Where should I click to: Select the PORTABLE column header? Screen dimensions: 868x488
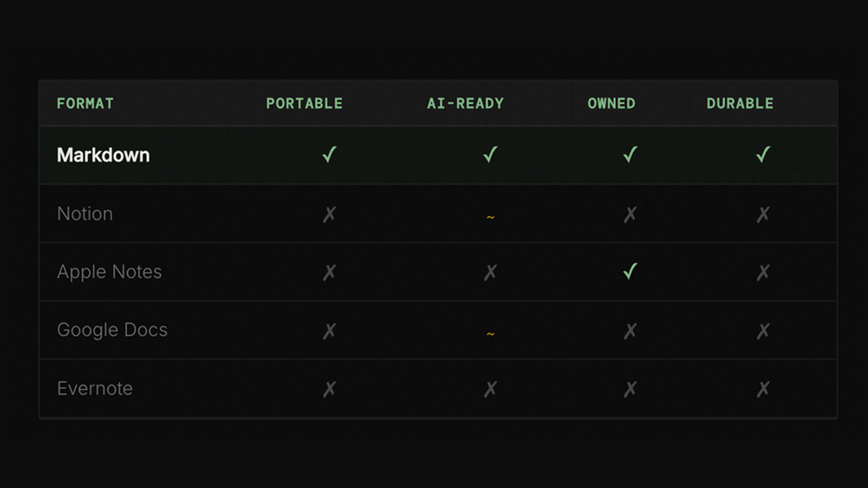pyautogui.click(x=304, y=104)
